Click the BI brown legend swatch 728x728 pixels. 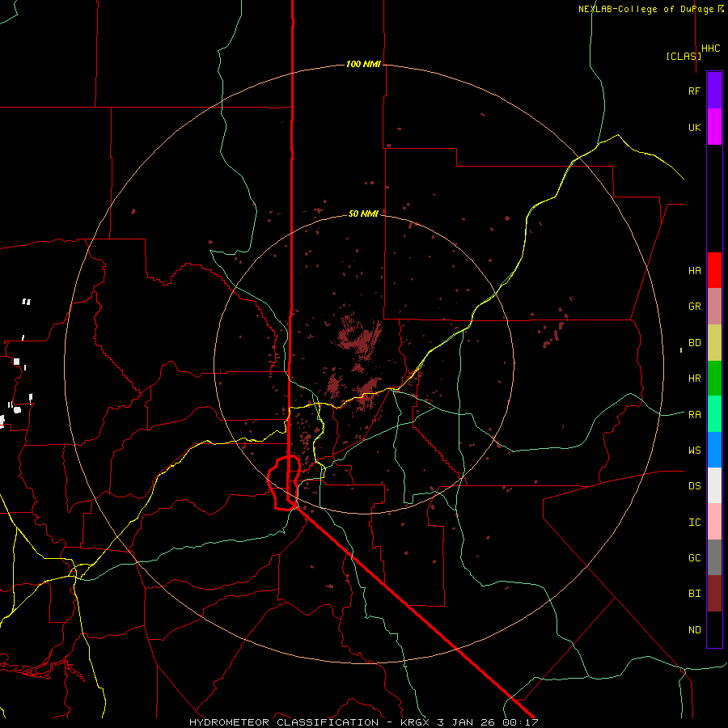click(x=714, y=594)
